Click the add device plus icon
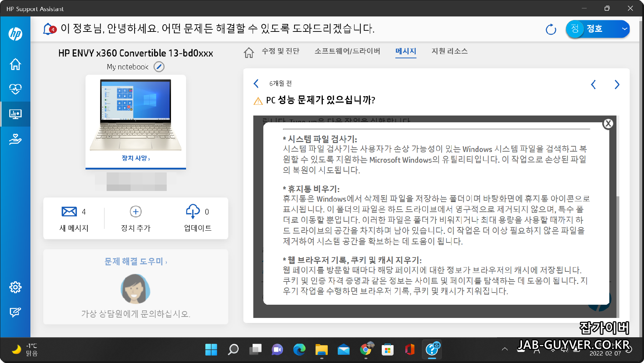This screenshot has width=644, height=363. coord(136,211)
